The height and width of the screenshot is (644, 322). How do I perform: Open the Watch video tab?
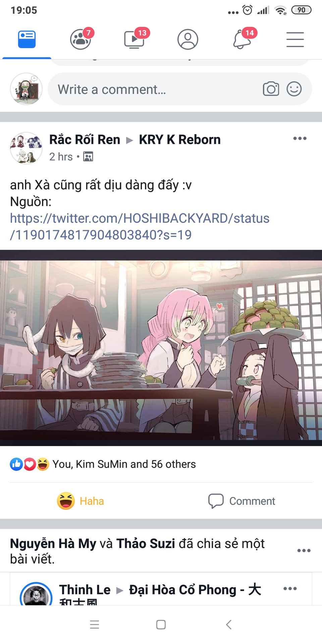[134, 39]
